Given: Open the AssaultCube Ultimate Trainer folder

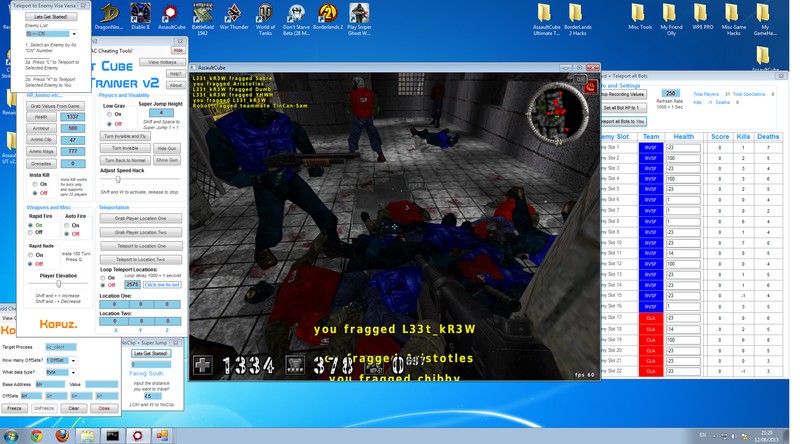Looking at the screenshot, I should click(546, 19).
